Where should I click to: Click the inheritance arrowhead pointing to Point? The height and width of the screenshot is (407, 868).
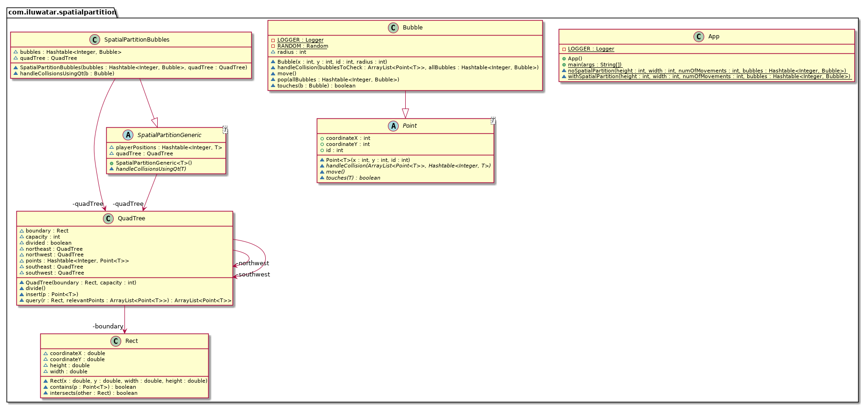click(x=405, y=113)
